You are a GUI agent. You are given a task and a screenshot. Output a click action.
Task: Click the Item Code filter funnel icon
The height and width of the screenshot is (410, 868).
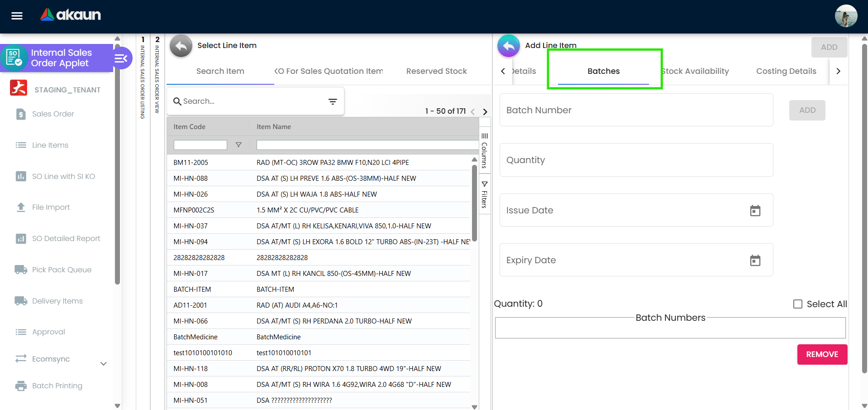(x=238, y=145)
